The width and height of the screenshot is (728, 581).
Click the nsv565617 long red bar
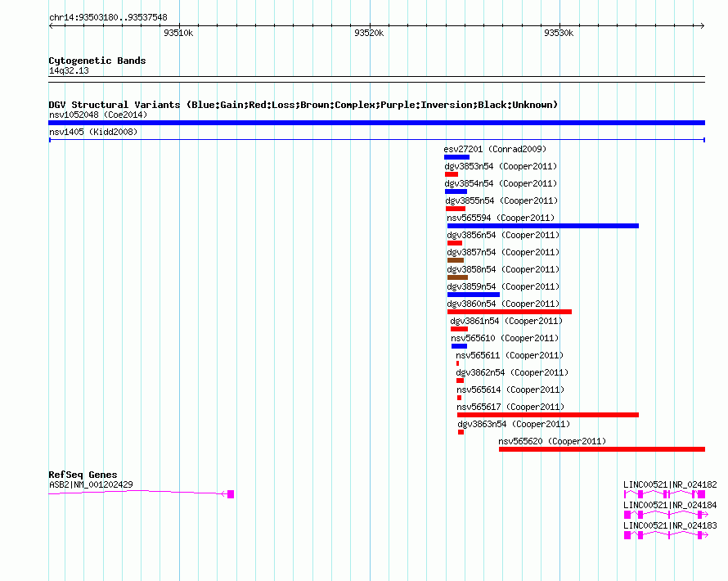pos(548,415)
